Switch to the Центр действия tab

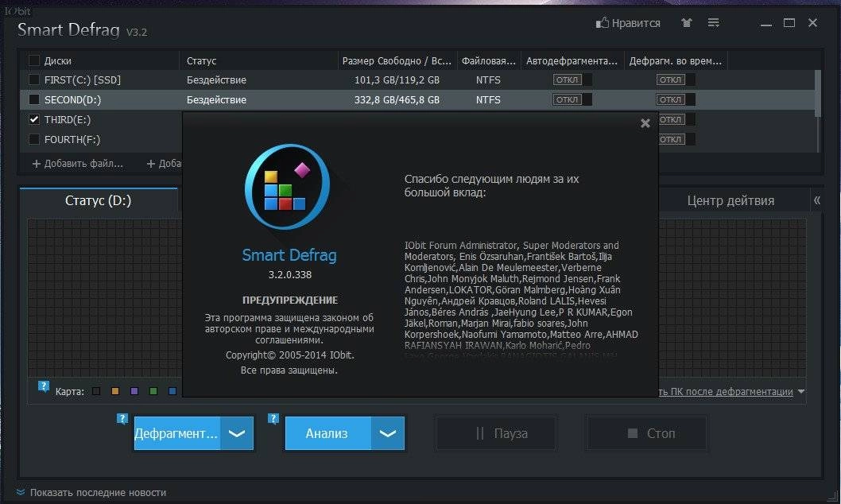point(731,200)
